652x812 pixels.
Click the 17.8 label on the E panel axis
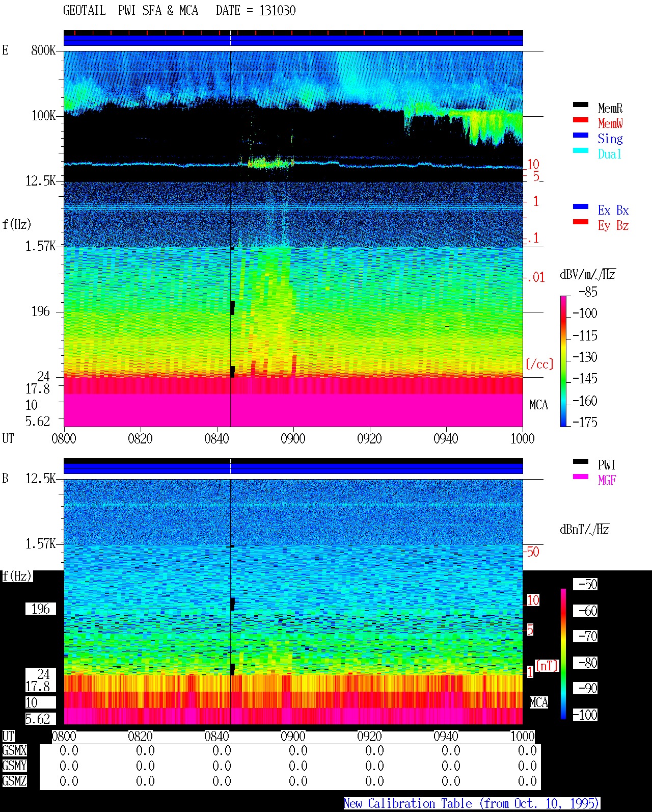[38, 389]
